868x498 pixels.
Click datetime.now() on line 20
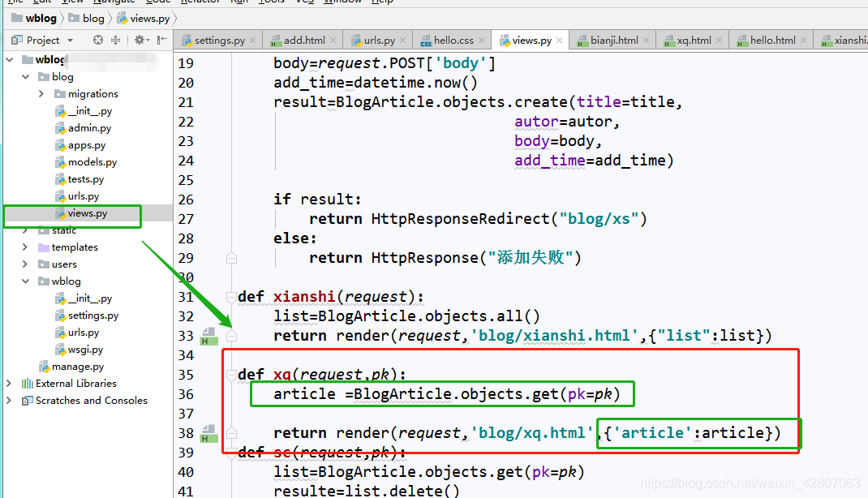pos(415,83)
